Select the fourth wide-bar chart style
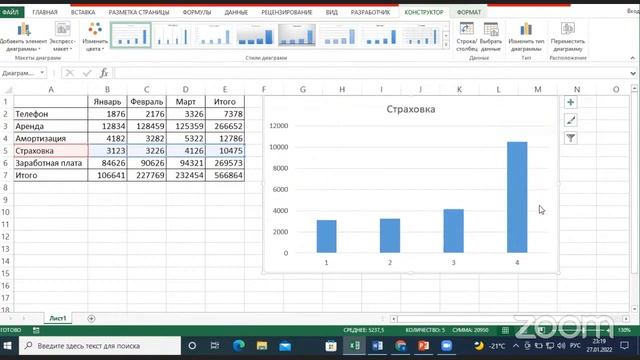640x360 pixels. pos(255,36)
